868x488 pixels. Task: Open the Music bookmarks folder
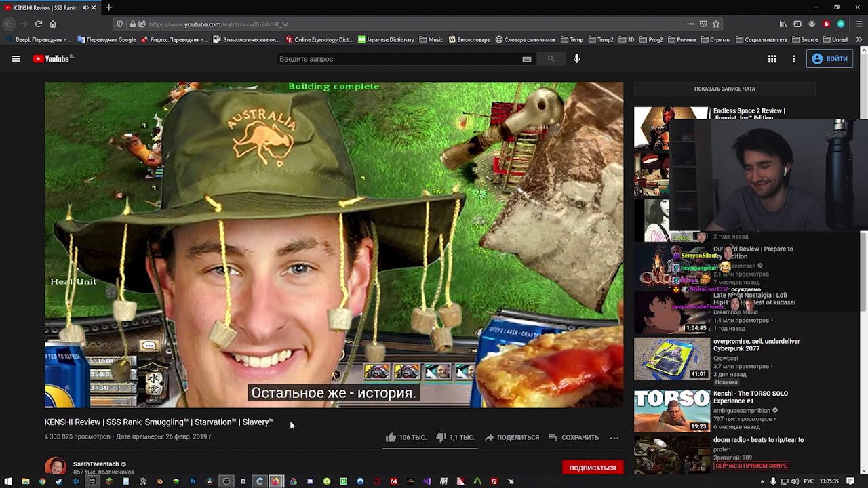coord(431,39)
